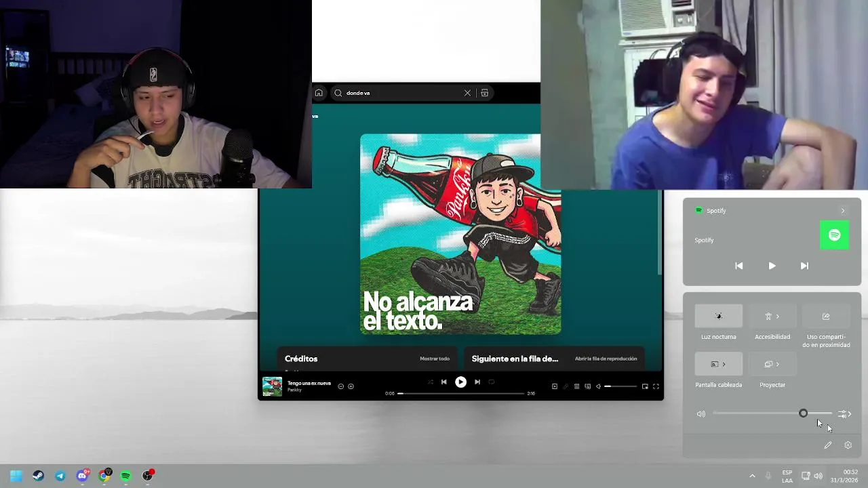The height and width of the screenshot is (488, 868).
Task: Expand Proyectar options chevron
Action: tap(778, 364)
